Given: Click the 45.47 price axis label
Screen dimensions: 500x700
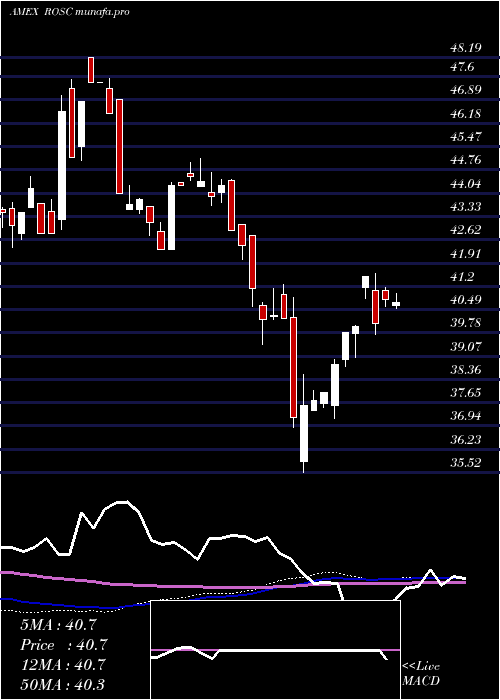Looking at the screenshot, I should 466,137.
